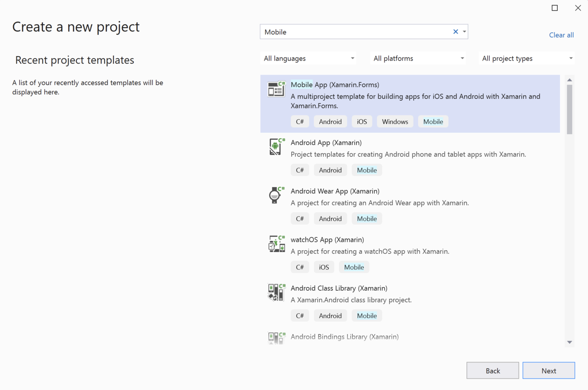Click the Android Class Library template icon
This screenshot has height=390, width=588.
coord(277,292)
